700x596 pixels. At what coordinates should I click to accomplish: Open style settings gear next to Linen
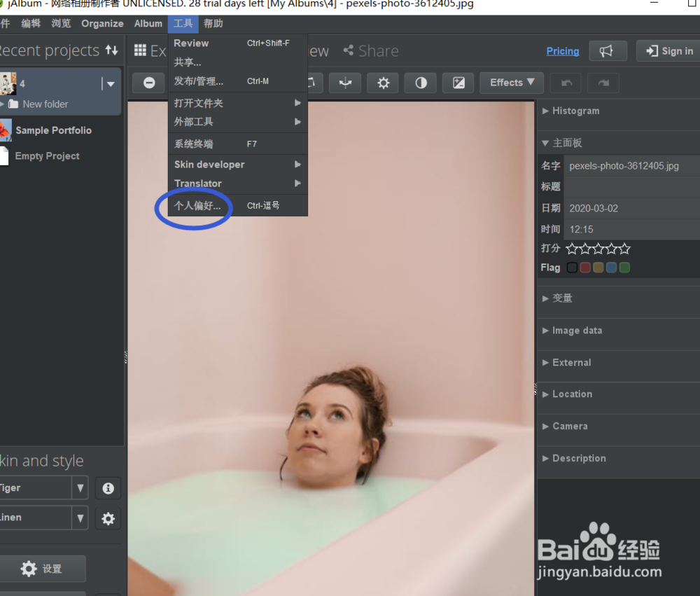pyautogui.click(x=108, y=518)
